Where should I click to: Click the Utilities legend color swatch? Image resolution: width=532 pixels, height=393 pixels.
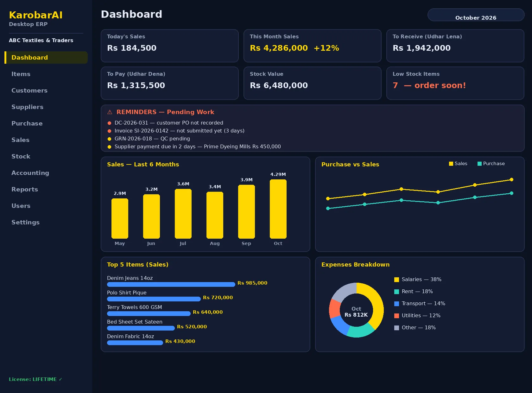(396, 316)
